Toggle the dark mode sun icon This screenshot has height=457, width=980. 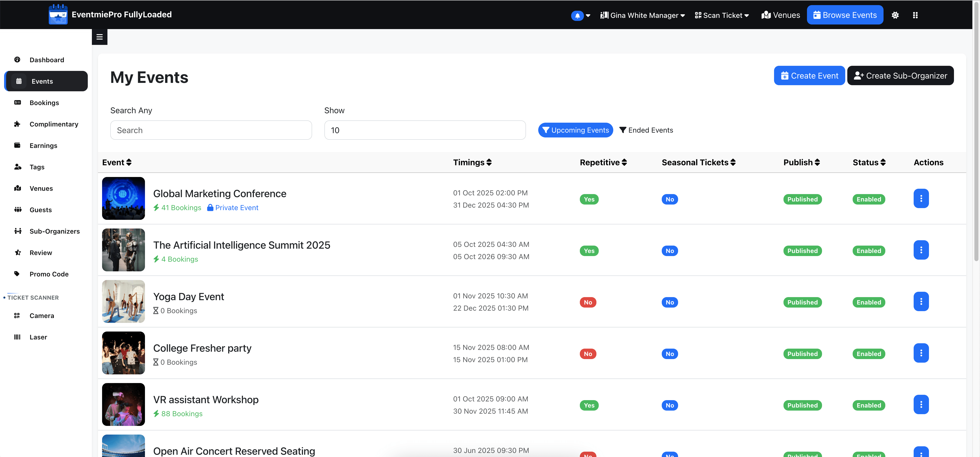click(x=895, y=15)
